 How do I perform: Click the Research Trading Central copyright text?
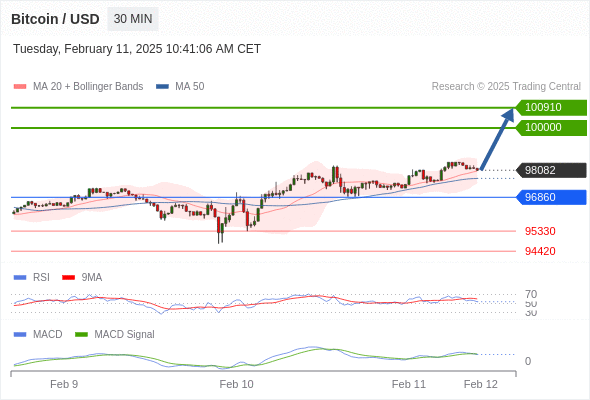click(506, 87)
